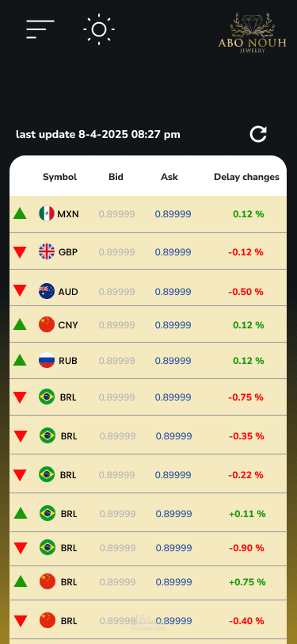Click the Mexico flag icon for MXN
The height and width of the screenshot is (644, 297).
pyautogui.click(x=47, y=213)
